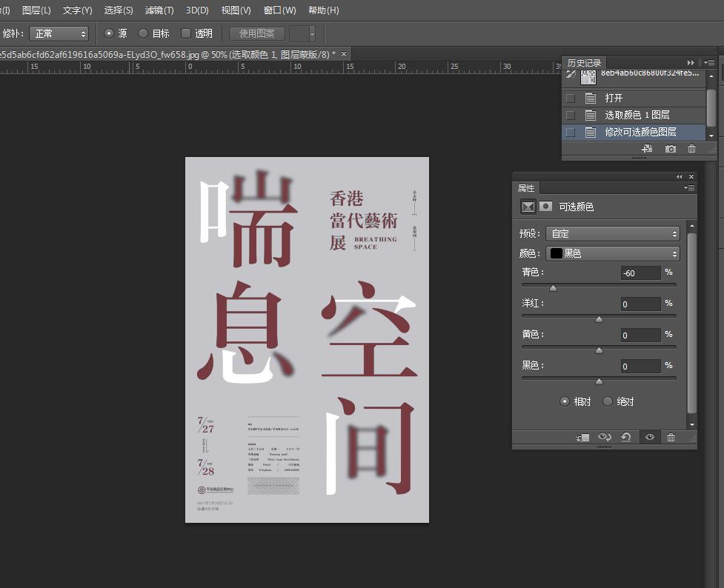Viewport: 724px width, 588px height.
Task: Delete the adjustment layer via trash icon
Action: tap(671, 437)
